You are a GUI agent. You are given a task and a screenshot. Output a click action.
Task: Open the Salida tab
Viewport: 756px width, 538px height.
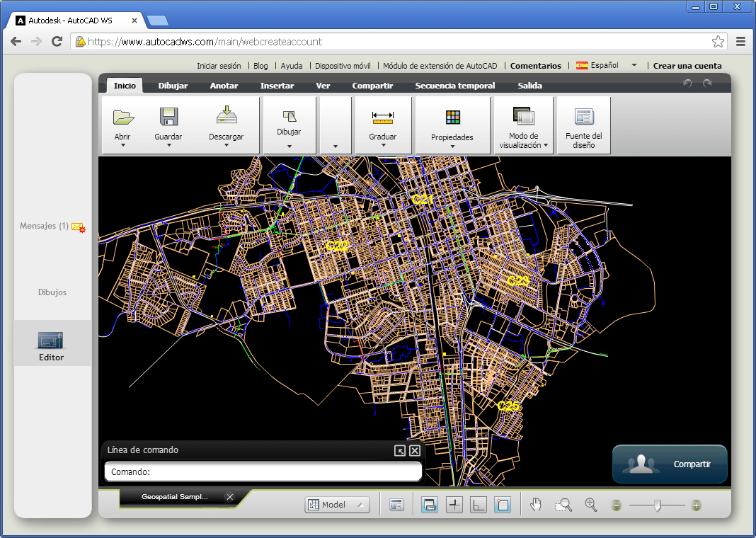530,86
